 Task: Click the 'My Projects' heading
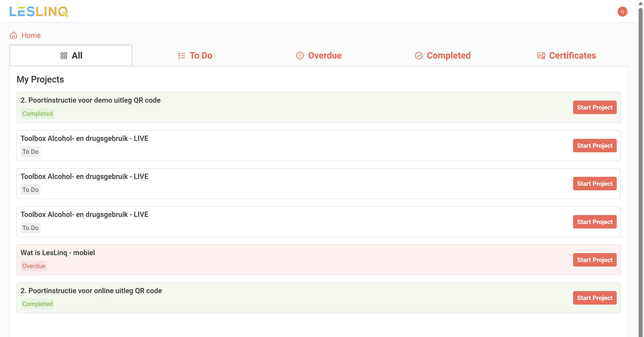pos(40,79)
